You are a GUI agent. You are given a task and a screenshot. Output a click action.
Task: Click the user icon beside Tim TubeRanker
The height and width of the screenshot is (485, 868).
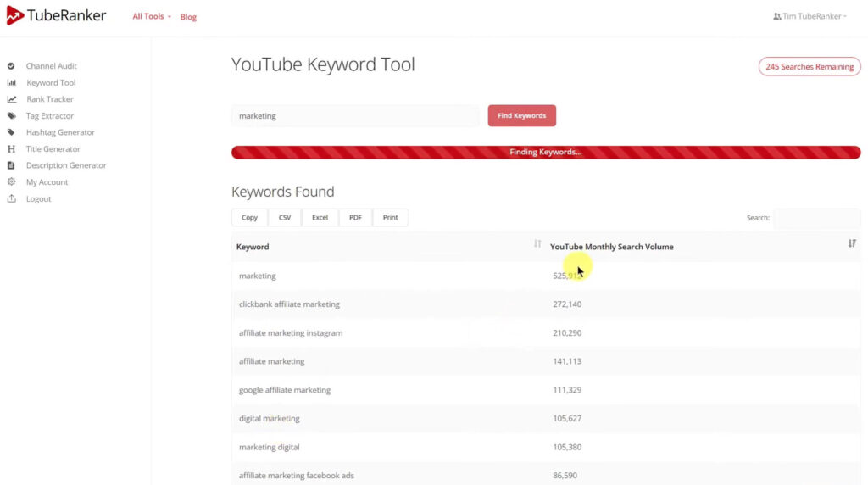click(x=777, y=17)
